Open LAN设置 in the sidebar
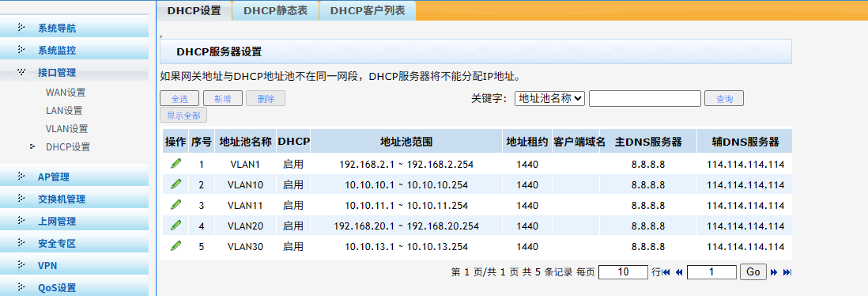The width and height of the screenshot is (868, 296). click(x=64, y=111)
